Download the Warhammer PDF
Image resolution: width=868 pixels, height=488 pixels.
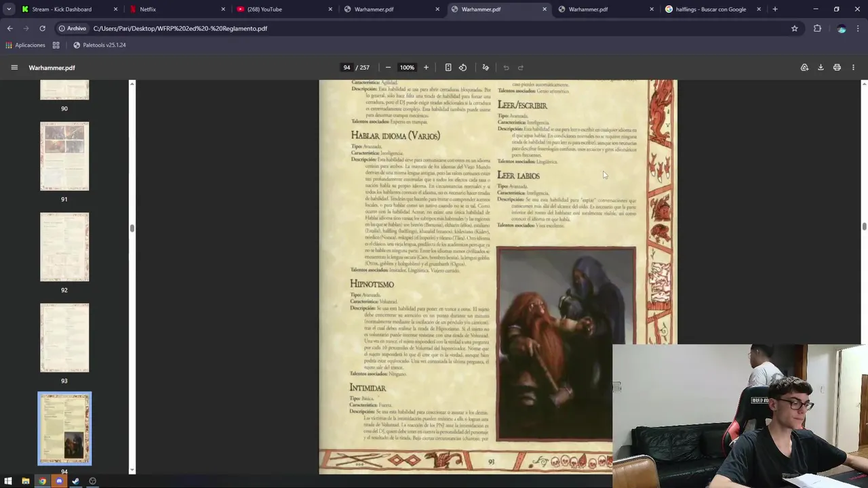click(821, 67)
